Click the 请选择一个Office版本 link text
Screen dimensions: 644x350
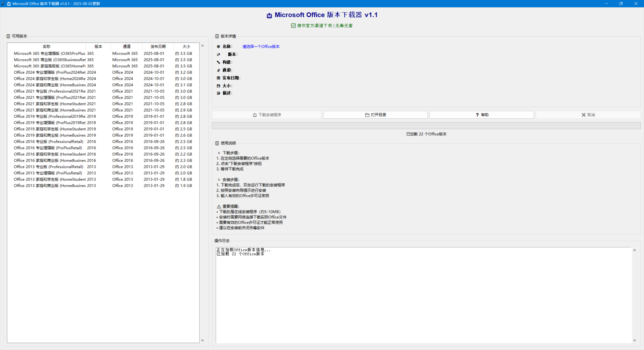tap(261, 47)
